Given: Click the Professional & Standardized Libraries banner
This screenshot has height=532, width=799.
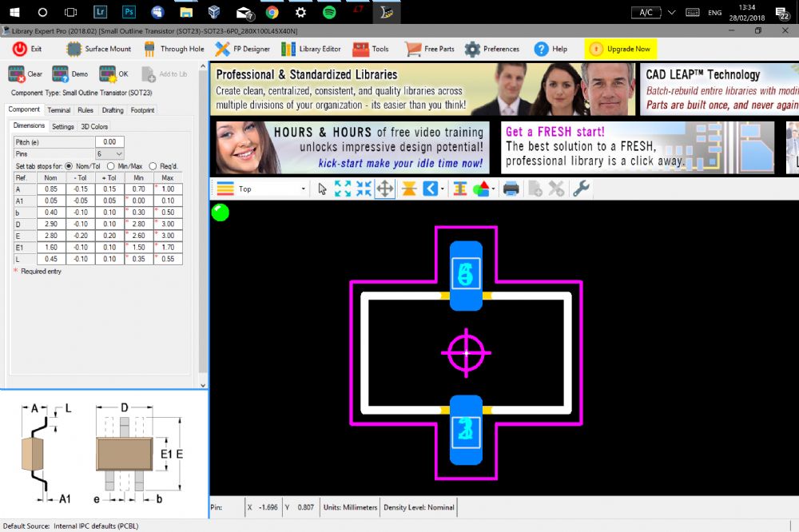Looking at the screenshot, I should pos(423,89).
